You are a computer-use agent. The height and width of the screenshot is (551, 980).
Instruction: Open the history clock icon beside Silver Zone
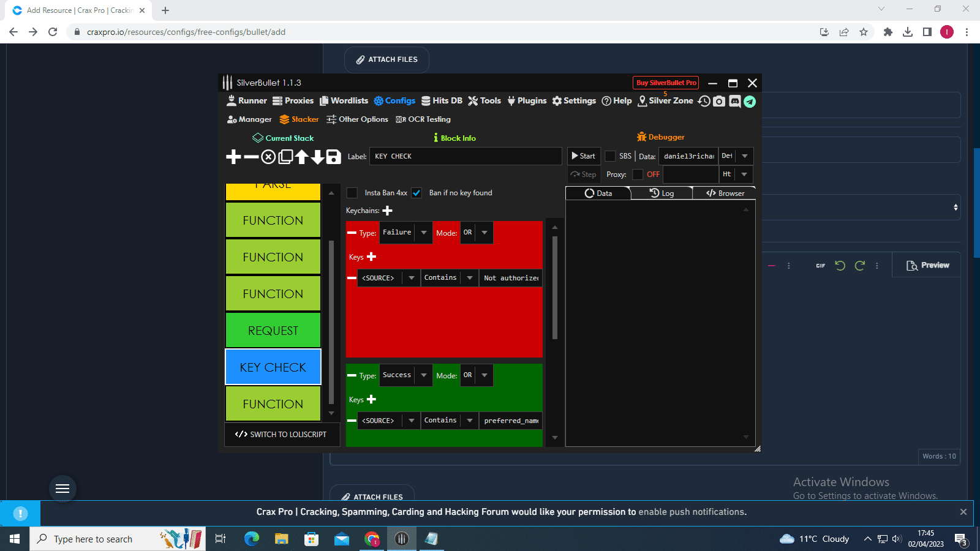point(704,101)
